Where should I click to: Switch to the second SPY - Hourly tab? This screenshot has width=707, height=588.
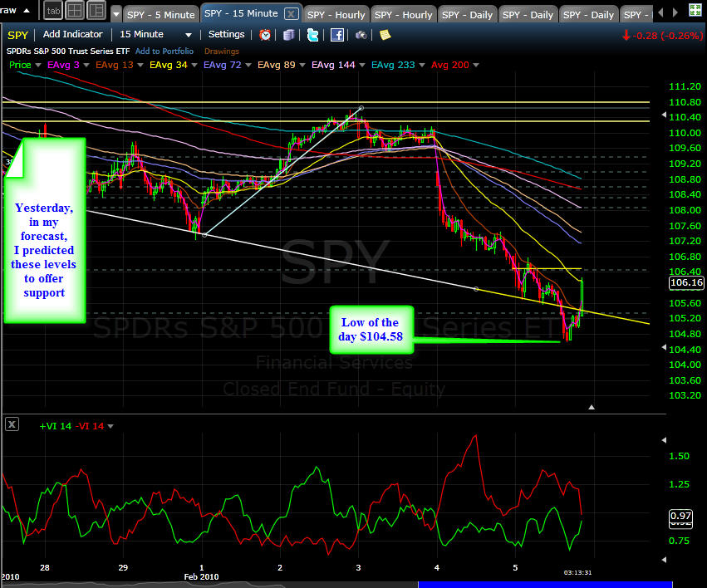404,15
